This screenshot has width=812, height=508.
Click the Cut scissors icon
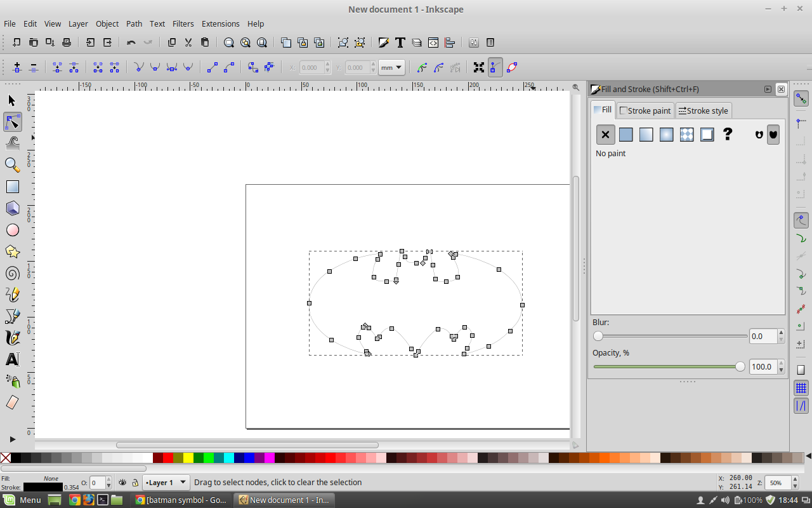[x=188, y=43]
